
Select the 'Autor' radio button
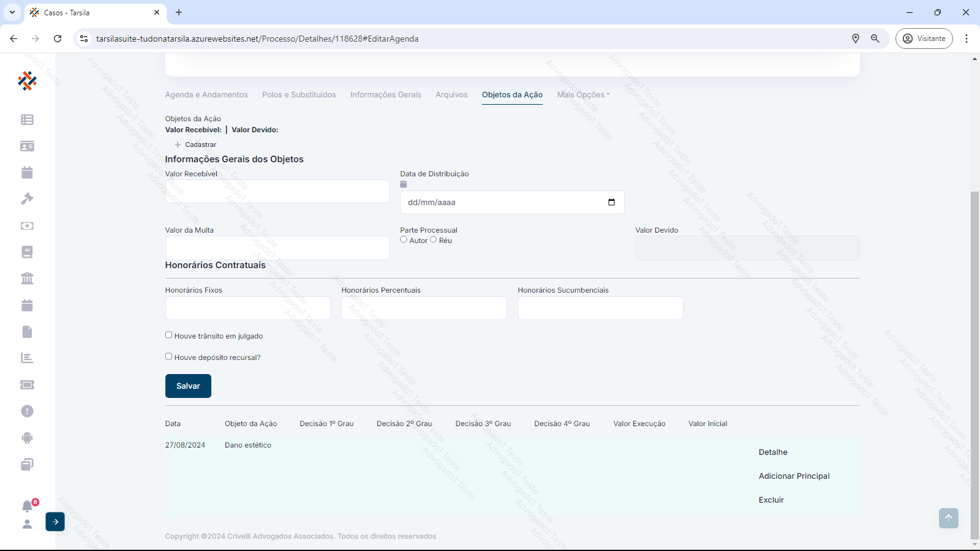coord(404,240)
